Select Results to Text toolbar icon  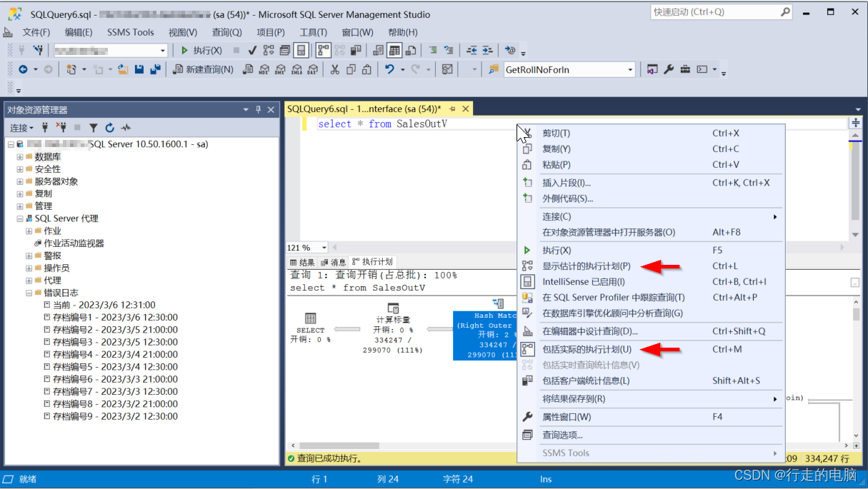[378, 51]
